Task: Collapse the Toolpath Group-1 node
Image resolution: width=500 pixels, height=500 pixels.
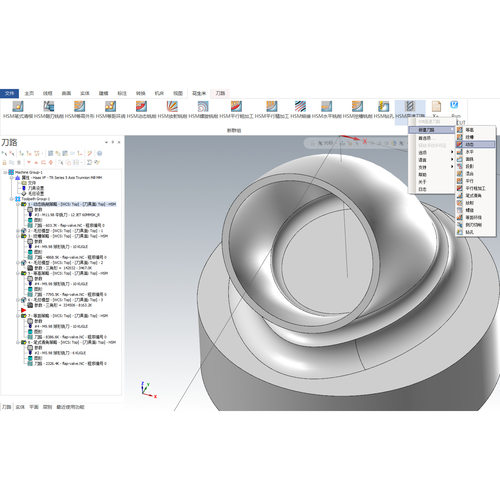Action: tap(12, 199)
